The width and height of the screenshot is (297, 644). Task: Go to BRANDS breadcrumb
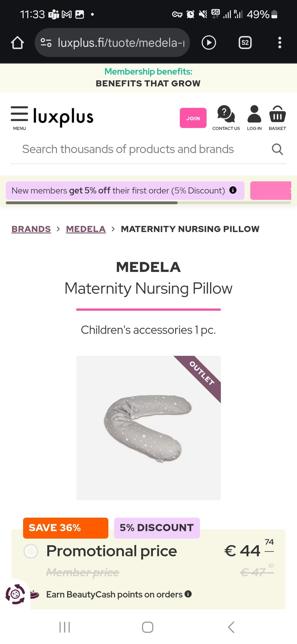31,229
